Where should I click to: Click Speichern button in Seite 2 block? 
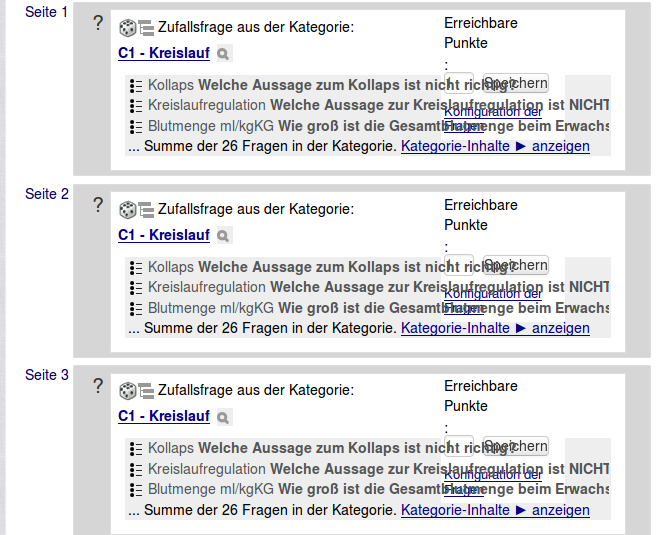(x=516, y=265)
